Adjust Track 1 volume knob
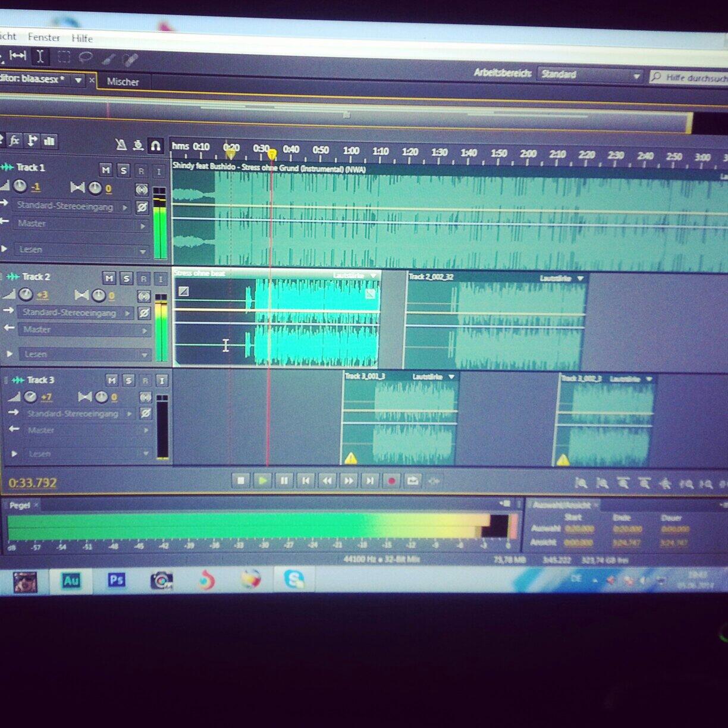 click(20, 186)
